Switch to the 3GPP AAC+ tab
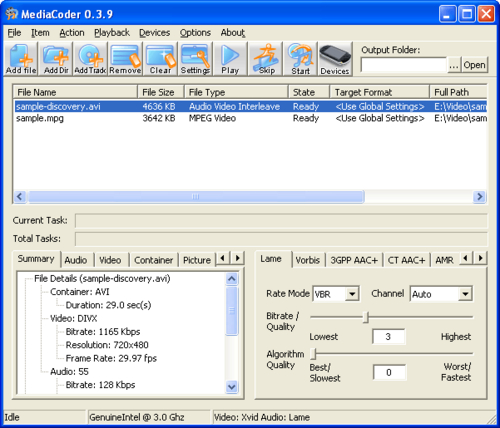The width and height of the screenshot is (500, 428). 354,260
